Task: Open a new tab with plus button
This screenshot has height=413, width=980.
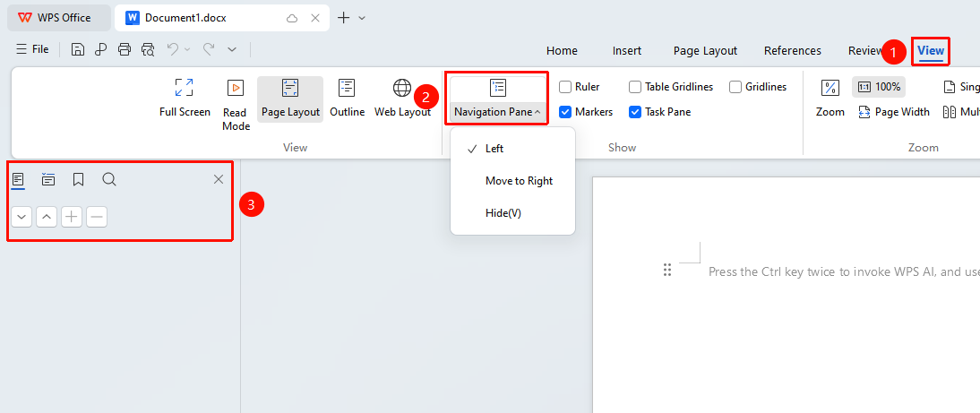Action: [x=343, y=18]
